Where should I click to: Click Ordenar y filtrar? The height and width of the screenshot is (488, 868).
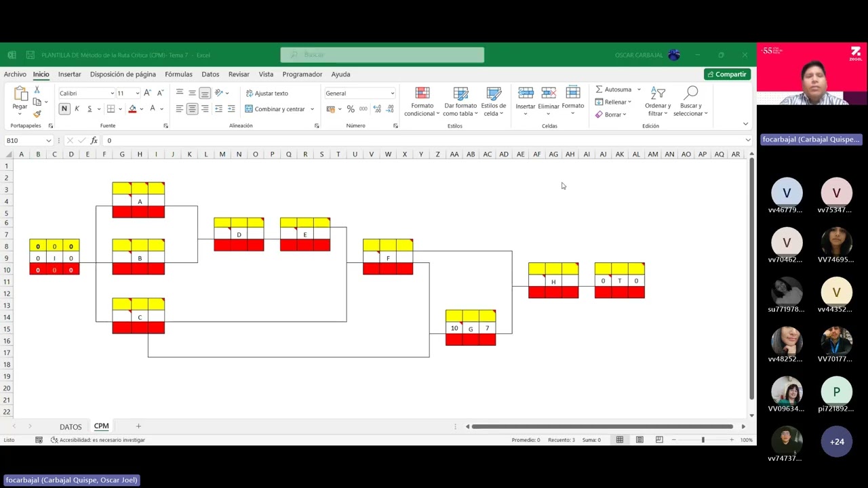point(658,102)
